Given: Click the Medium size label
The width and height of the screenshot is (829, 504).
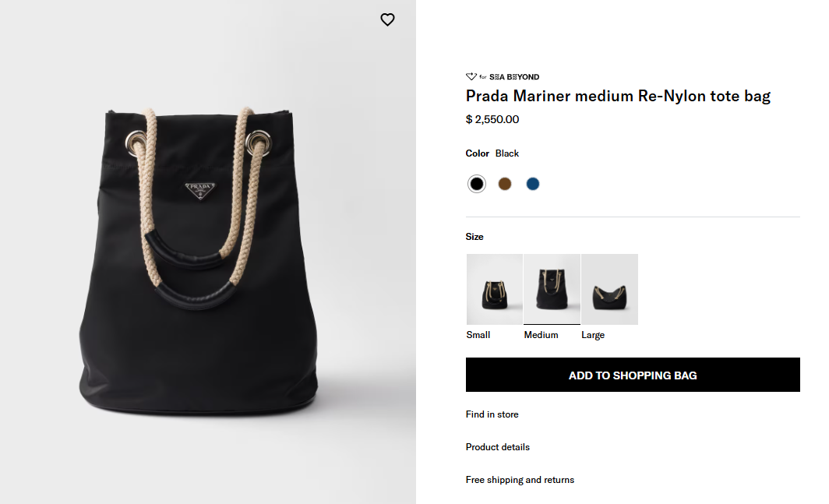Looking at the screenshot, I should [541, 335].
